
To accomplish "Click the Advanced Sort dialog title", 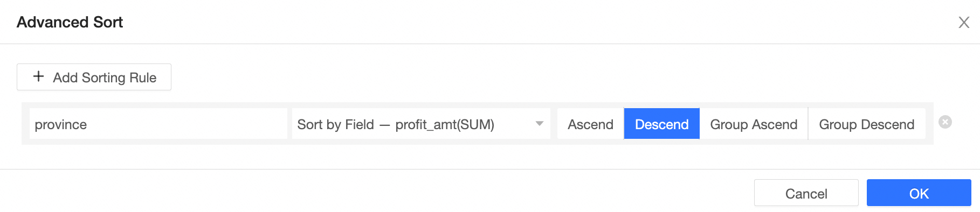I will coord(70,22).
